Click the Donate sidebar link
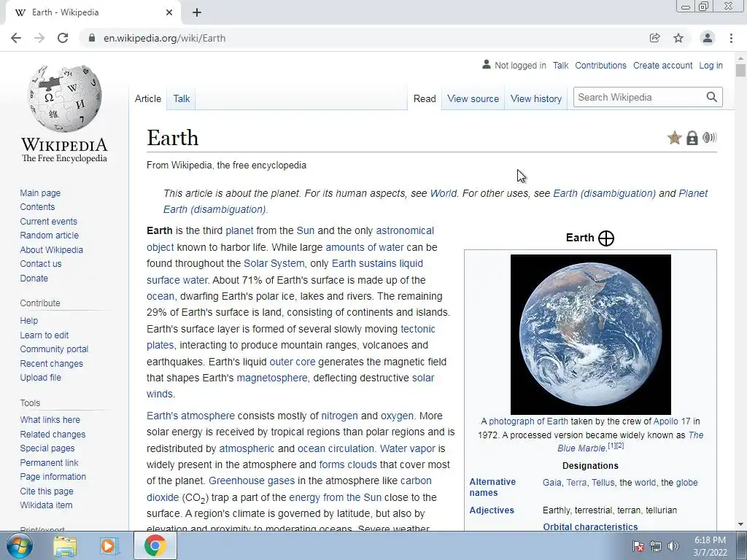 (x=34, y=278)
